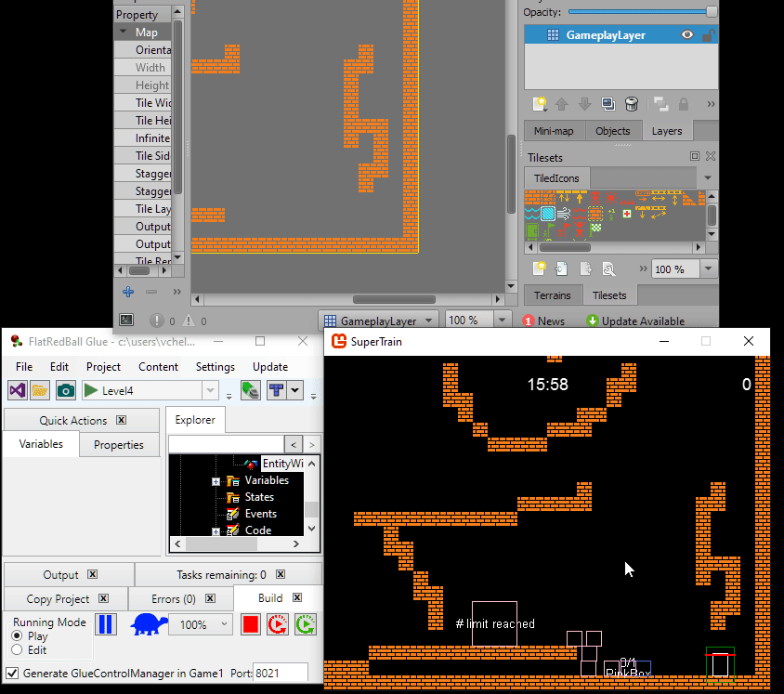
Task: Open project in Visual Studio icon
Action: (18, 390)
